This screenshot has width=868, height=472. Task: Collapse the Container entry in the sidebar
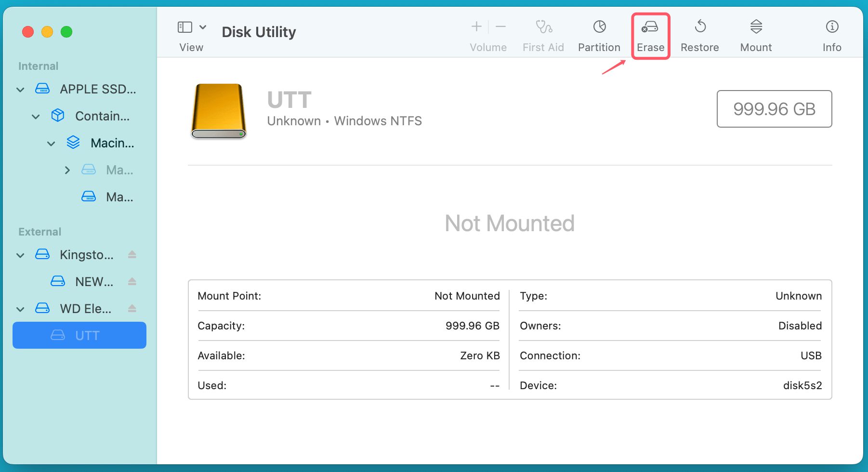pos(35,116)
